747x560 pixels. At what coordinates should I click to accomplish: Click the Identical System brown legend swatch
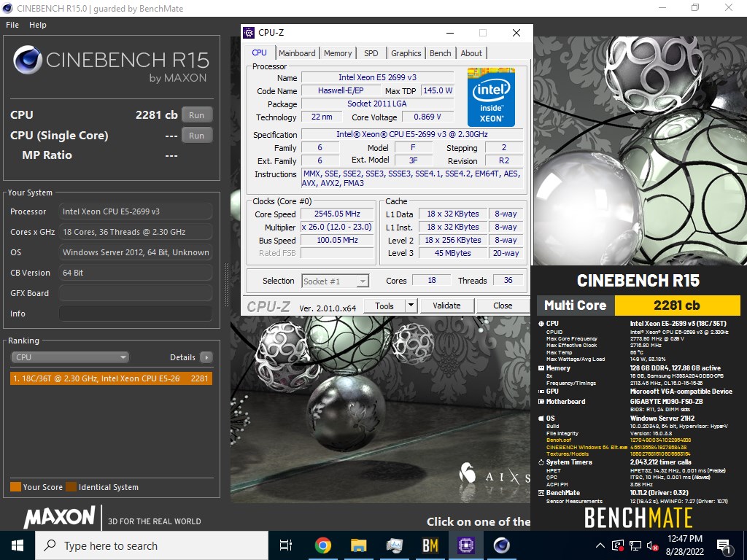pyautogui.click(x=71, y=486)
